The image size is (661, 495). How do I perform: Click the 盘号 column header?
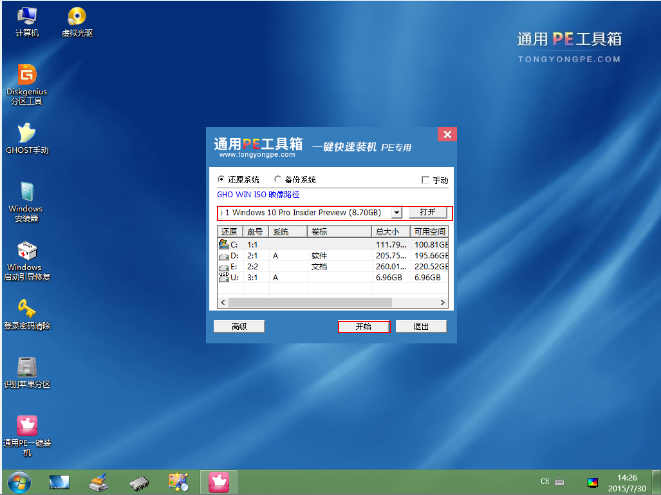coord(255,231)
